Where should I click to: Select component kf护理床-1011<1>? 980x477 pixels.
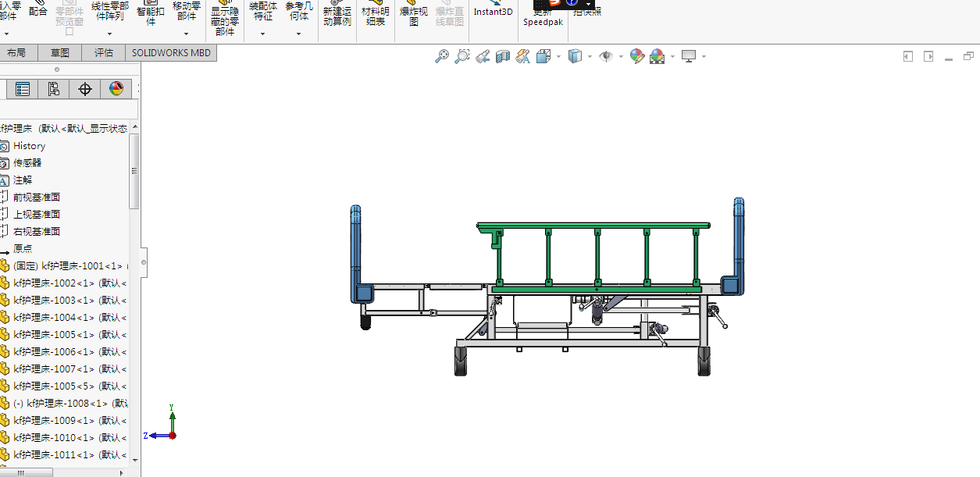(64, 455)
